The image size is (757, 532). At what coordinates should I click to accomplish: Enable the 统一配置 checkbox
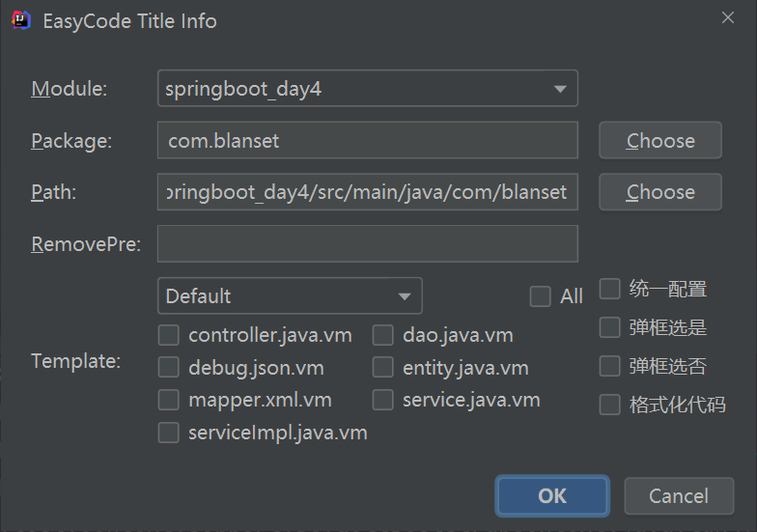tap(609, 289)
